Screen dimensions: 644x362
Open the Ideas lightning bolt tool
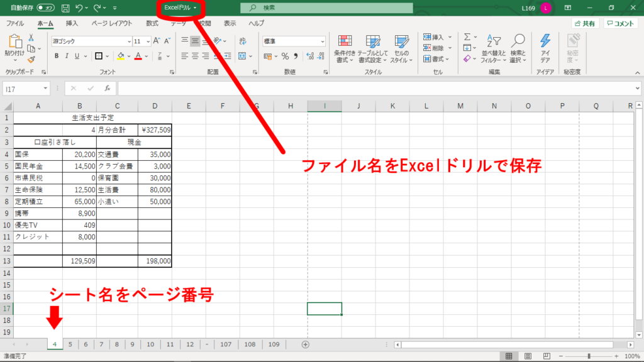pos(545,48)
